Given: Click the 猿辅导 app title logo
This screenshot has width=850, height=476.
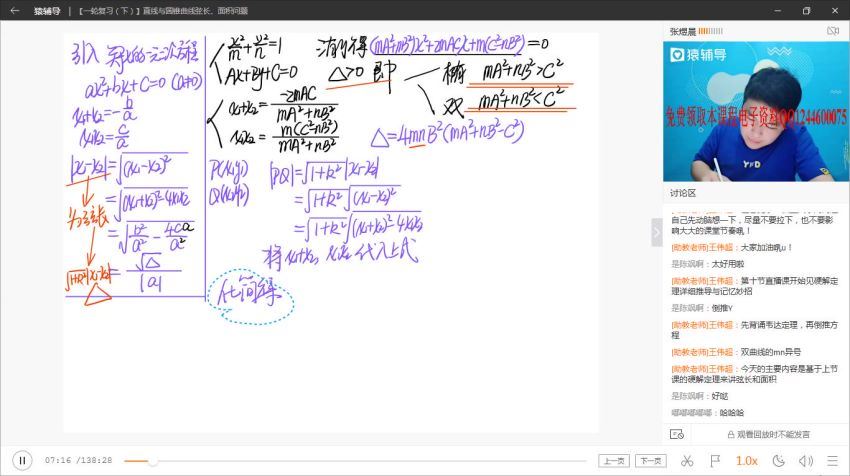Looking at the screenshot, I should tap(47, 11).
